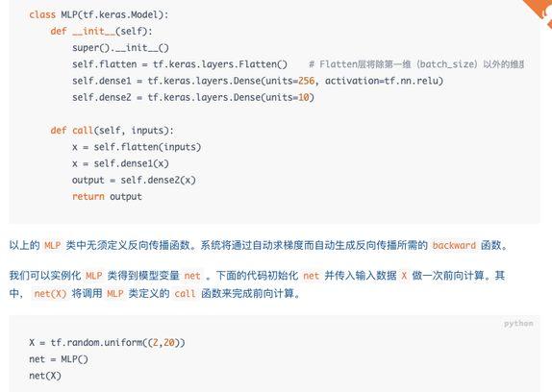Click the super().__init__() code line
This screenshot has height=392, width=552.
pos(120,48)
